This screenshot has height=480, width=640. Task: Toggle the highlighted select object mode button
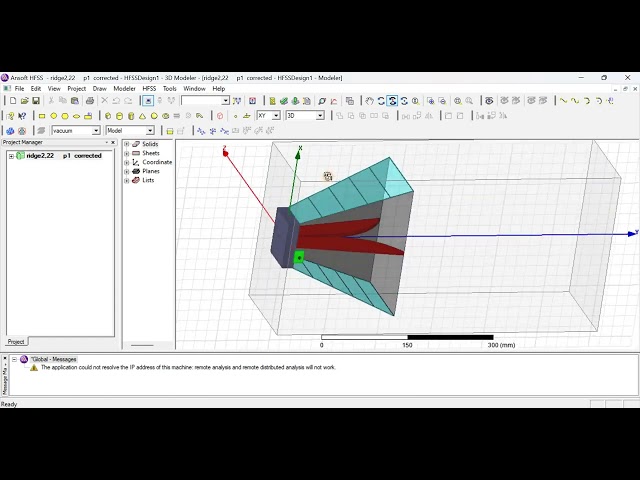148,101
